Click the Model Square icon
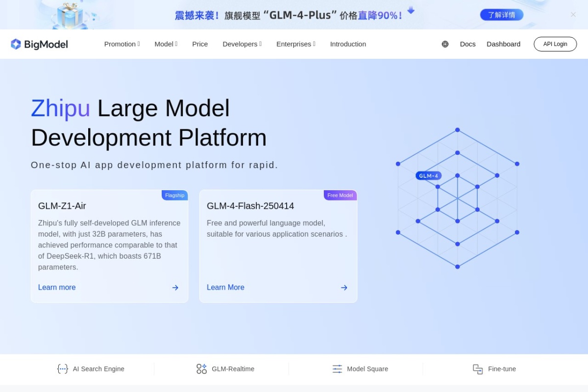The height and width of the screenshot is (392, 588). pyautogui.click(x=337, y=368)
